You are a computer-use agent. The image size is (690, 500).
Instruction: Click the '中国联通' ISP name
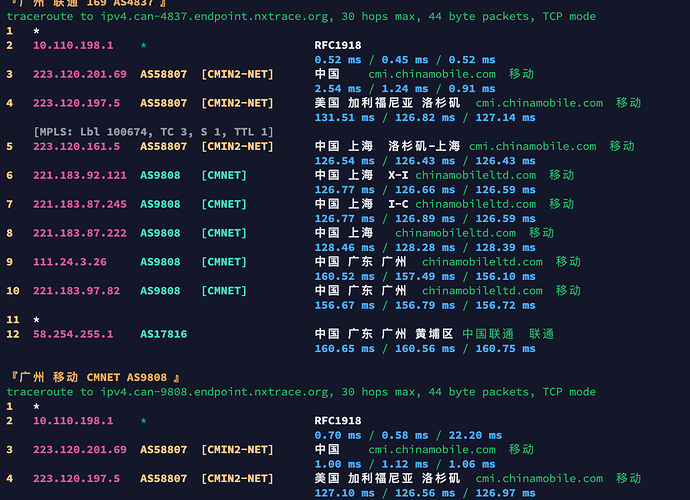pos(488,334)
